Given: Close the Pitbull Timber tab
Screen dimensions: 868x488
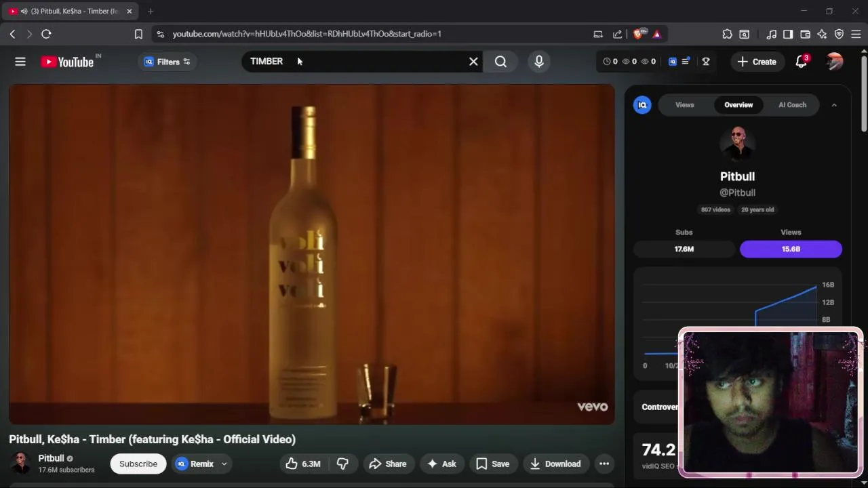Looking at the screenshot, I should pyautogui.click(x=130, y=11).
